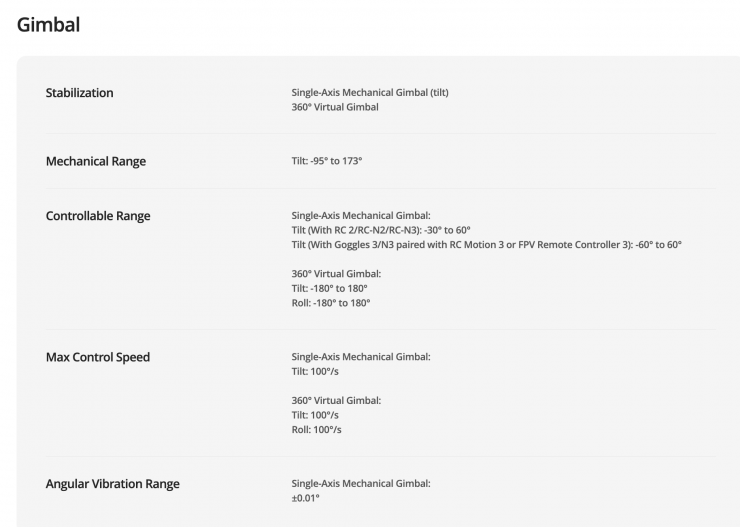
Task: Click the Tilt with Goggles 3/N3 line
Action: point(486,245)
